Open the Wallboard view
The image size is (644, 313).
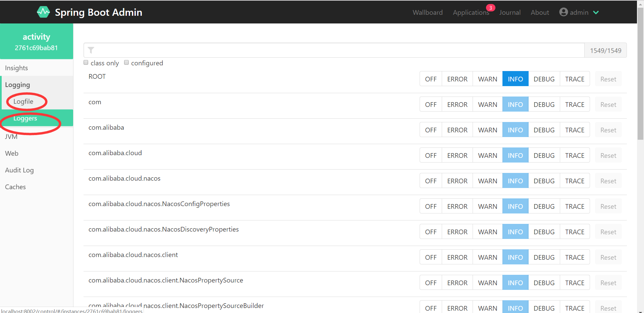(427, 12)
